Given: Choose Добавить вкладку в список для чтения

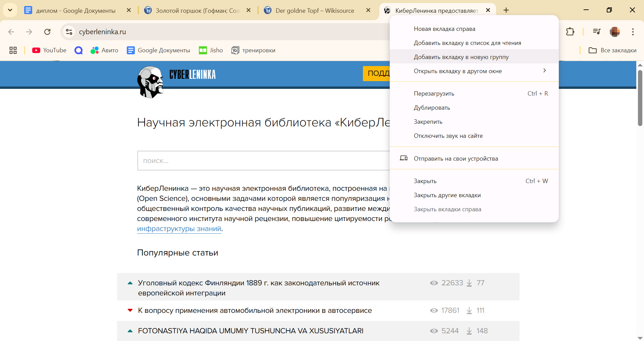Looking at the screenshot, I should (x=474, y=43).
